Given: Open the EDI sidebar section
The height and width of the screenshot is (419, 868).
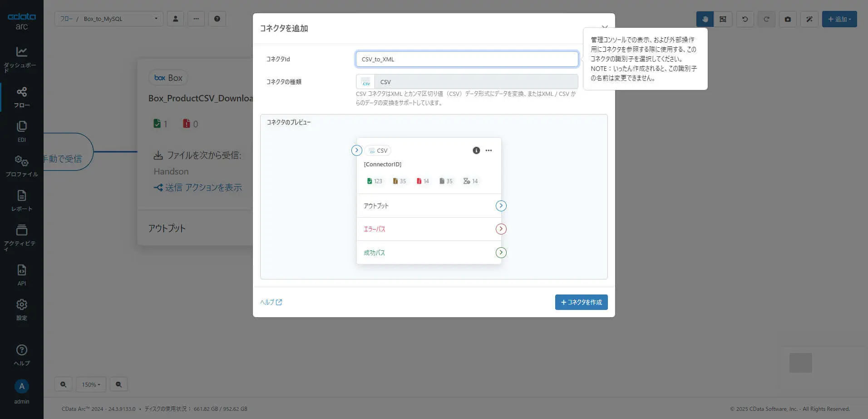Looking at the screenshot, I should (21, 132).
